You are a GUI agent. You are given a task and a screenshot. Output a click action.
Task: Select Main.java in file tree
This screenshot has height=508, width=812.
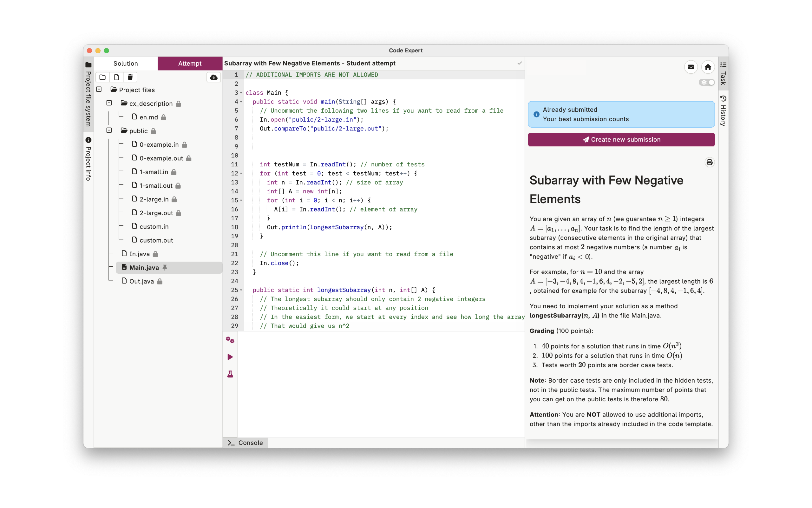click(169, 267)
